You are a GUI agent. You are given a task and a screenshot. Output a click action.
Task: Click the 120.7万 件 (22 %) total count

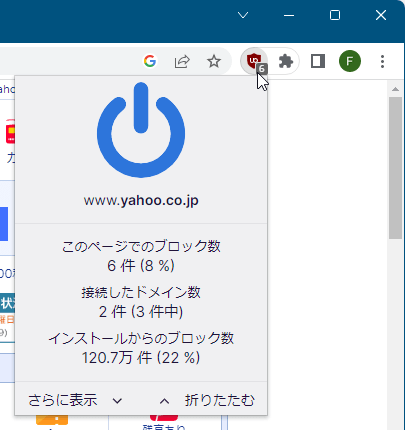tap(141, 358)
